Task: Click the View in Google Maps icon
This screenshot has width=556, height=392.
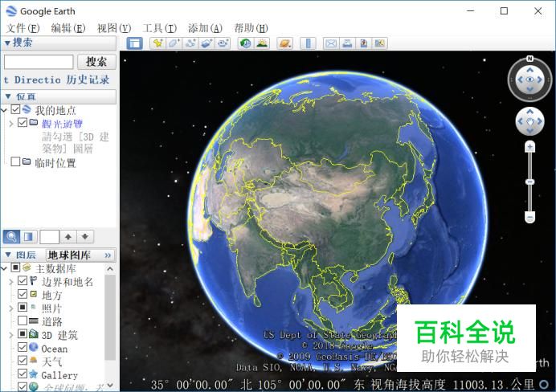Action: (x=380, y=43)
